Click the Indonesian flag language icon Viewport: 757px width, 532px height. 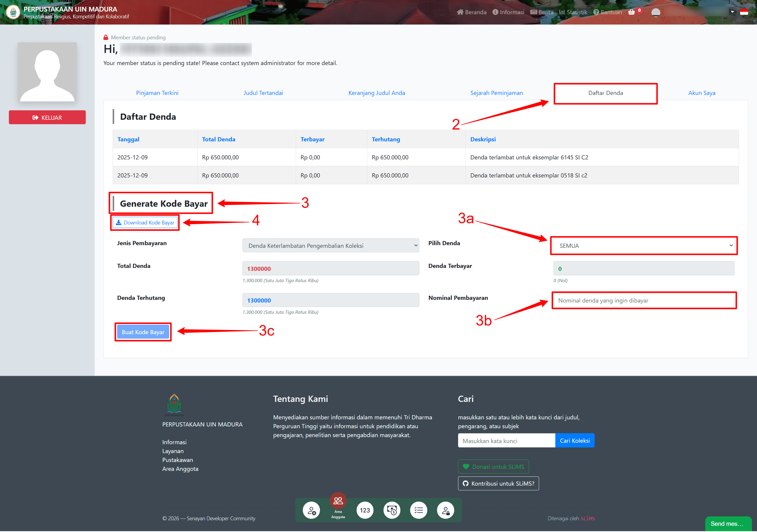[x=744, y=12]
